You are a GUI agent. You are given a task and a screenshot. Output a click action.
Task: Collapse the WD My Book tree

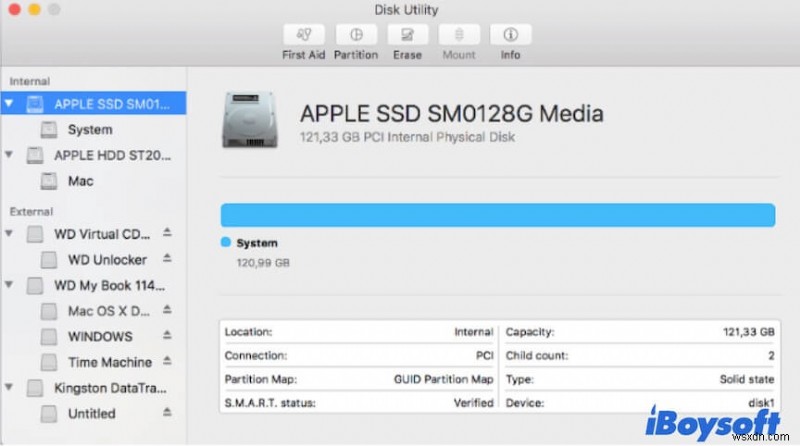pyautogui.click(x=9, y=284)
